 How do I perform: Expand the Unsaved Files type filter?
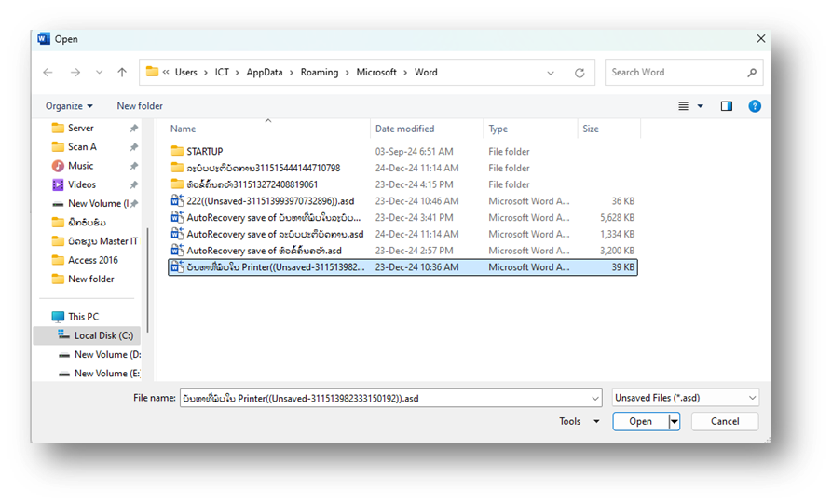coord(752,398)
